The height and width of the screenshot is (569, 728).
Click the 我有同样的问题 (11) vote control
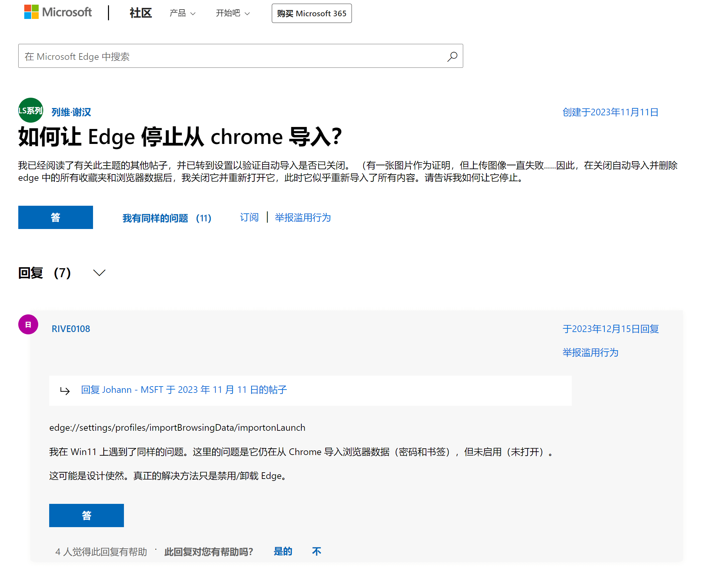tap(167, 218)
